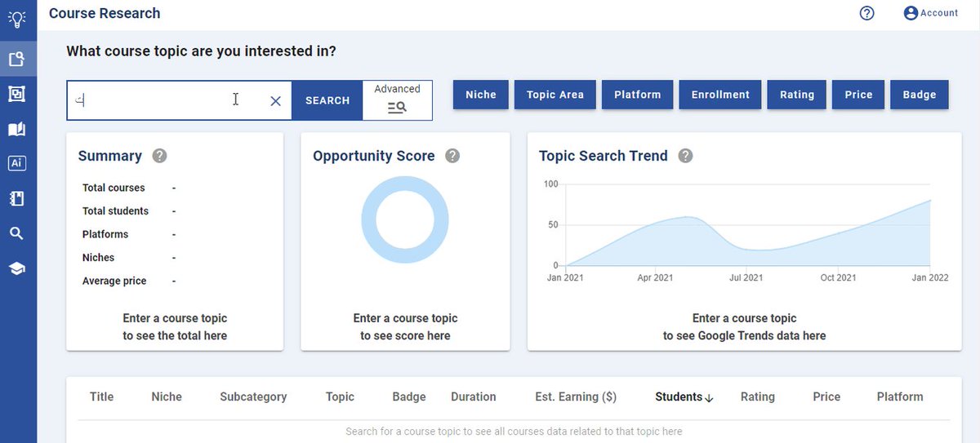The image size is (980, 443).
Task: Click the Average price summary row
Action: point(129,281)
